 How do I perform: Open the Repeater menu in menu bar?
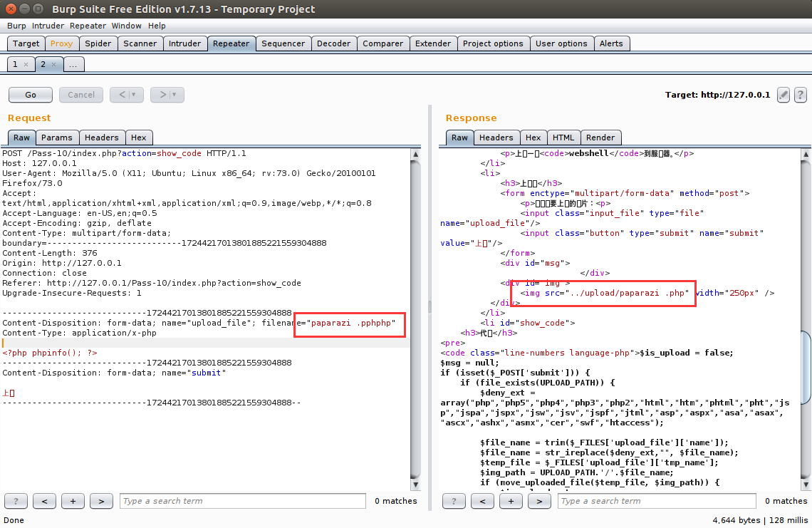coord(88,26)
